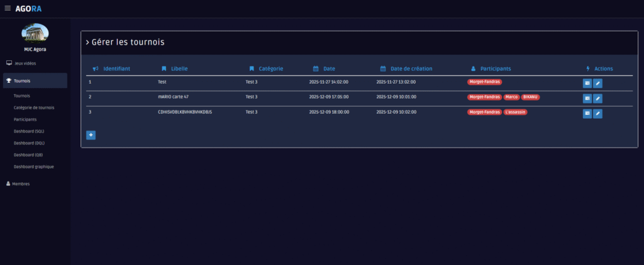Viewport: 644px width, 265px height.
Task: Go to Participants submenu item
Action: (25, 119)
